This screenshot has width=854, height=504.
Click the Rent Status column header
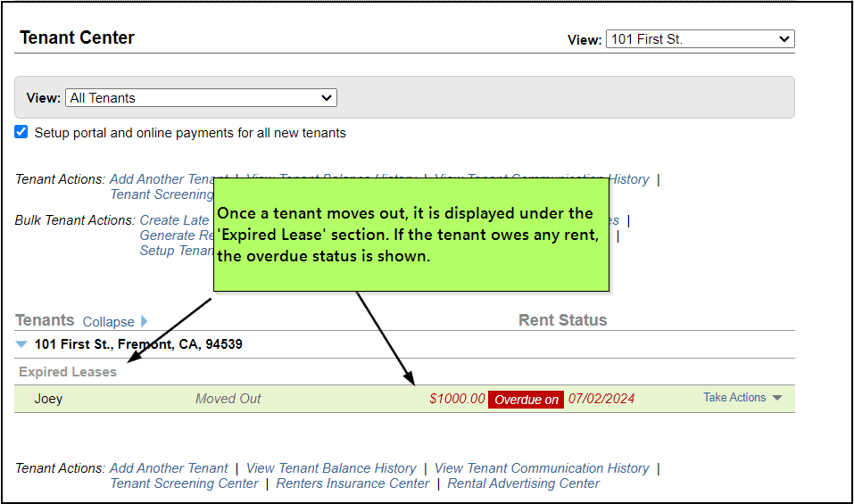tap(562, 320)
